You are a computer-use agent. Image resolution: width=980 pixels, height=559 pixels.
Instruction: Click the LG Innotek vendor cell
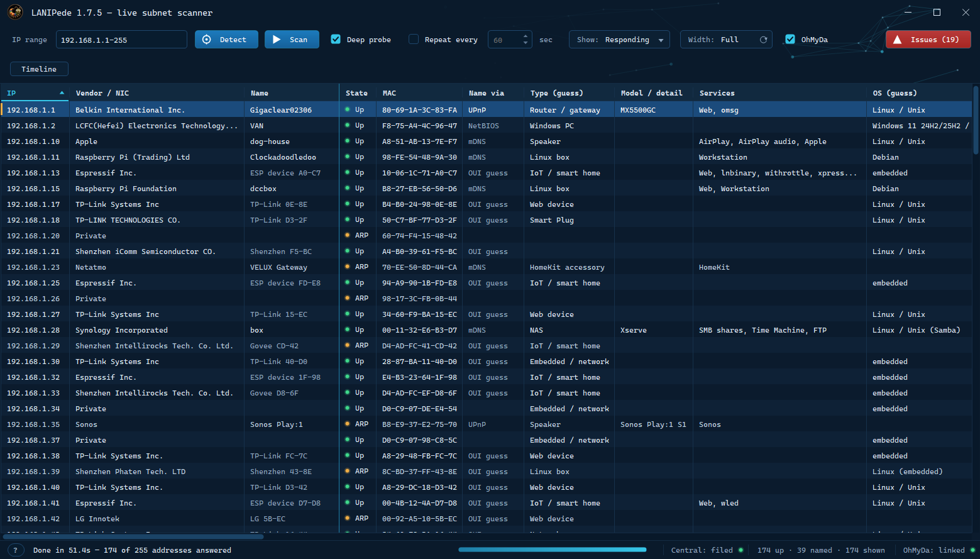[x=157, y=519]
